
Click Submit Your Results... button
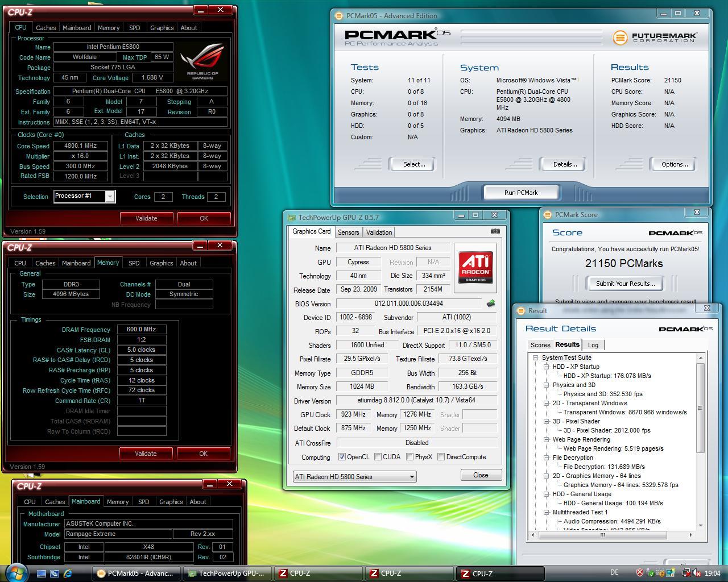coord(625,284)
